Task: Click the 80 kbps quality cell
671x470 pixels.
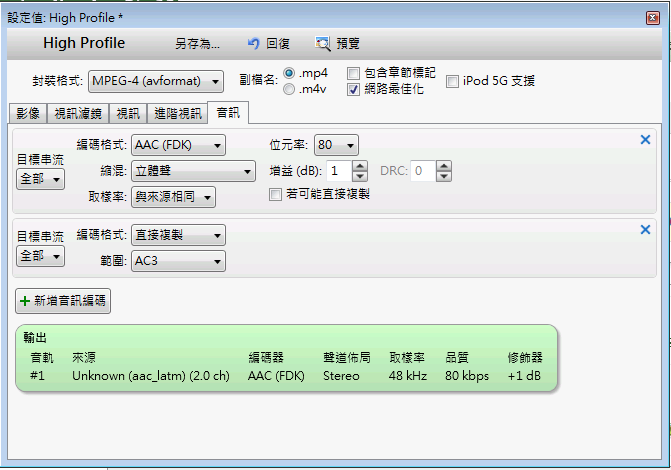Action: click(467, 376)
